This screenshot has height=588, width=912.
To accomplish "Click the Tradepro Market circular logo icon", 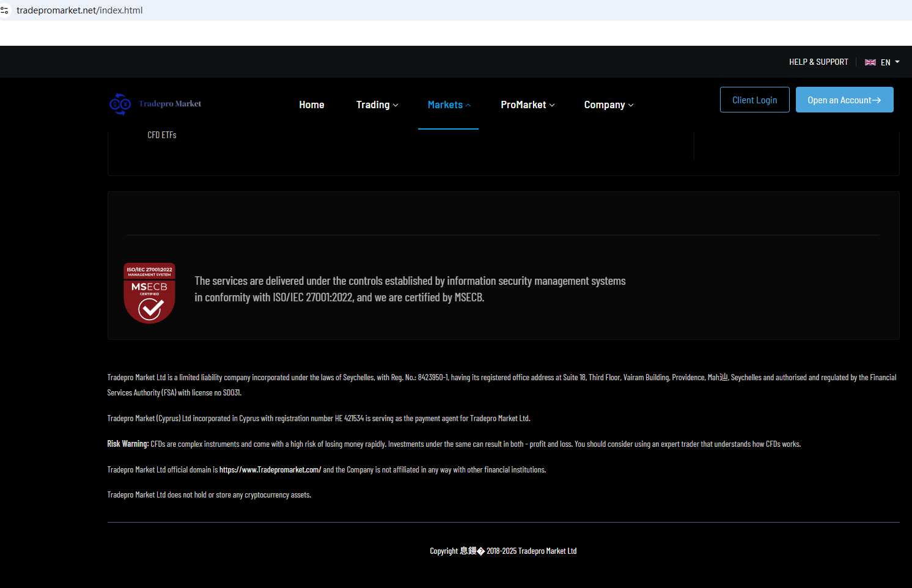I will [x=120, y=104].
